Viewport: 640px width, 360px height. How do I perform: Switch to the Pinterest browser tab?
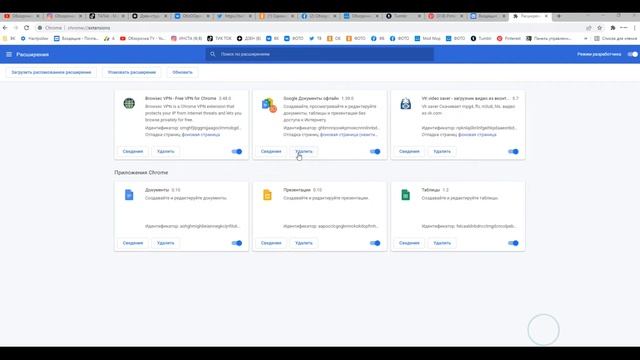tap(445, 16)
